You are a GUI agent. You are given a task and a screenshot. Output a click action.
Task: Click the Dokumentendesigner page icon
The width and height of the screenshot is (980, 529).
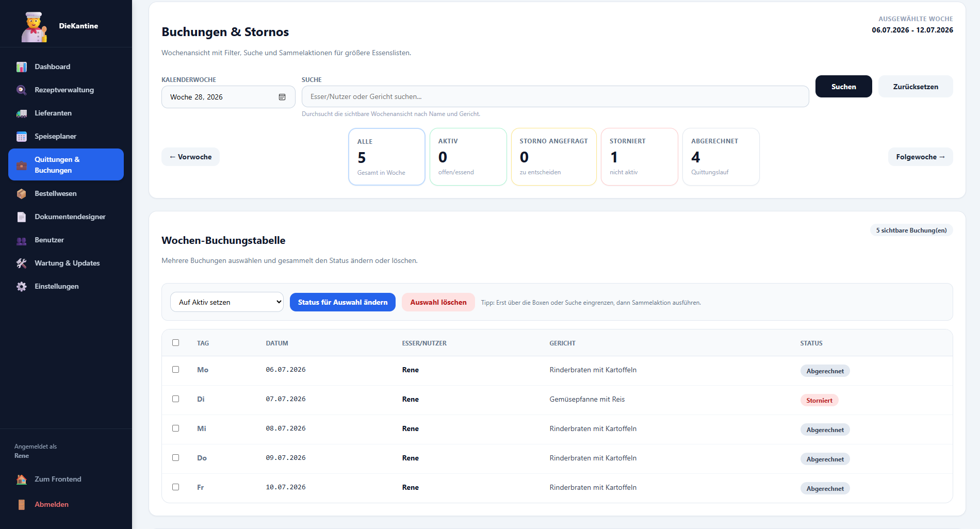pyautogui.click(x=22, y=217)
